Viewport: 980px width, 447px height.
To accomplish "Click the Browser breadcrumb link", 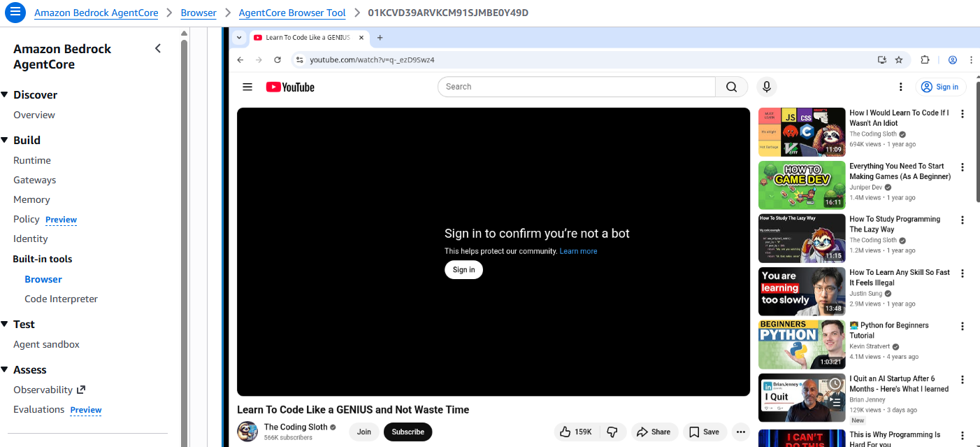I will click(199, 13).
